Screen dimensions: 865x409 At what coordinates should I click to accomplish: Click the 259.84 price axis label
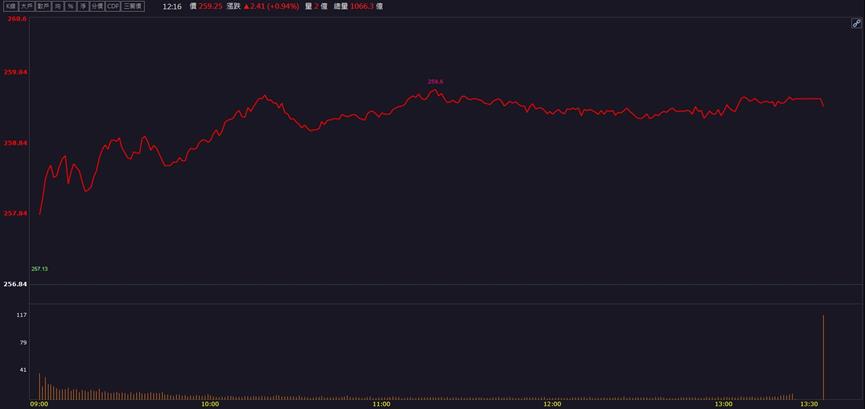pos(15,72)
